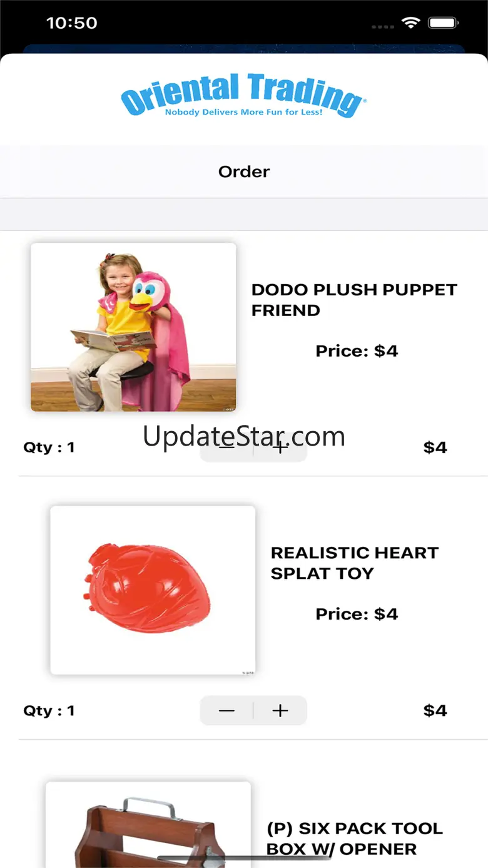
Task: Select the Realistic Heart Splat Toy title
Action: (355, 563)
